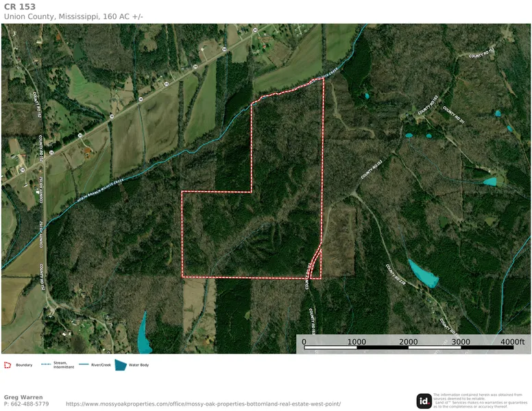The width and height of the screenshot is (532, 411).
Task: Click the Boundary legend label text
Action: tap(24, 365)
